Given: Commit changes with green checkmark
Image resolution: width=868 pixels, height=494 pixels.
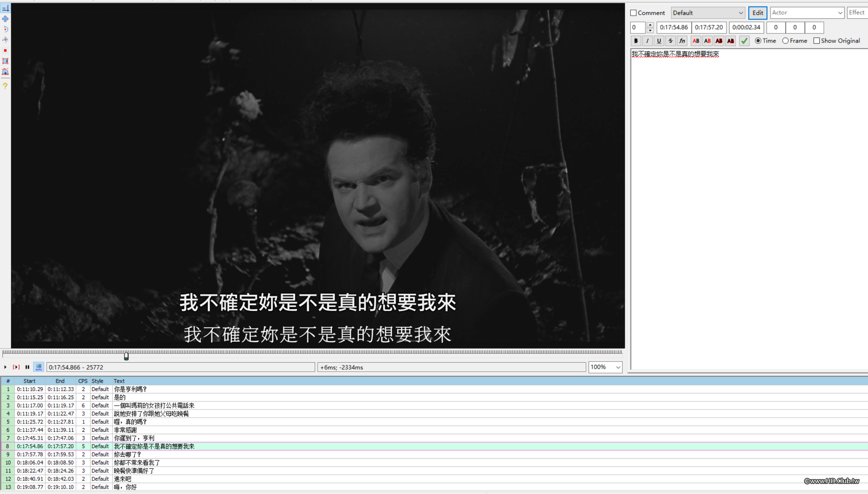Looking at the screenshot, I should pos(744,41).
